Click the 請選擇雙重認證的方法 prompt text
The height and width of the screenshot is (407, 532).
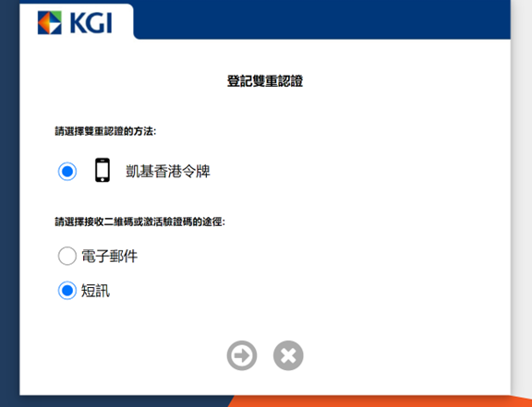coord(105,131)
